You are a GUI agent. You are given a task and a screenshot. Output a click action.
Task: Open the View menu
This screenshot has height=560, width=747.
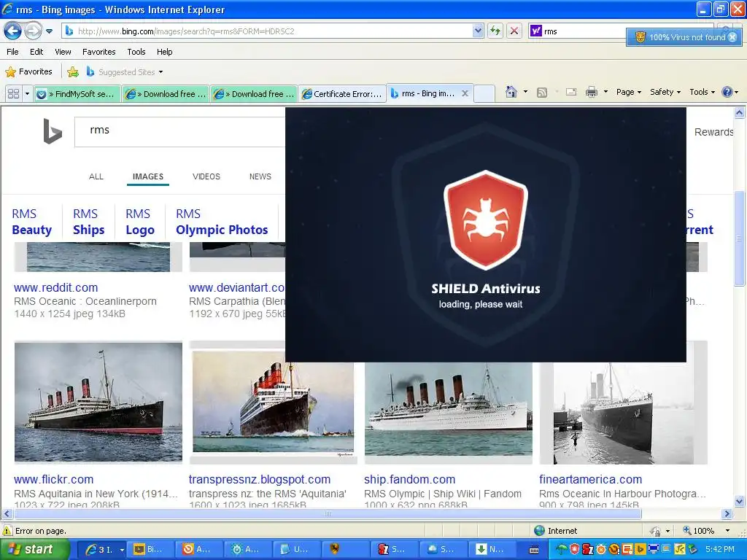click(x=63, y=52)
